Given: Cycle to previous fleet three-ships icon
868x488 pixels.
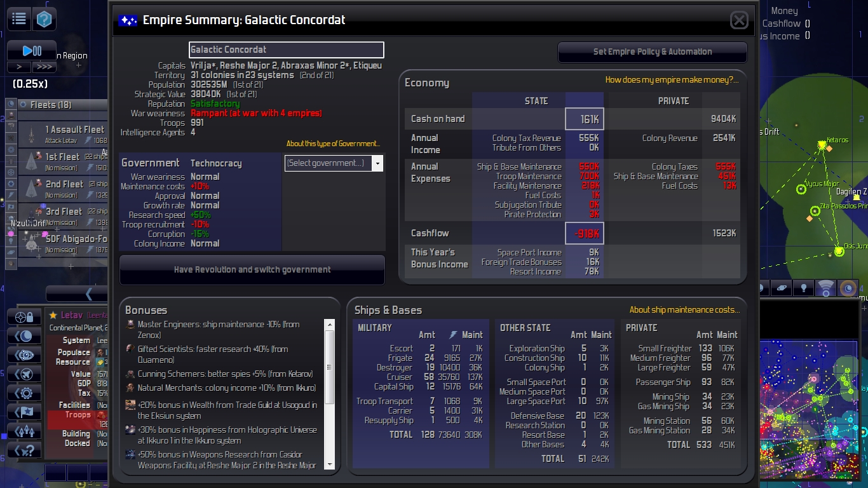Looking at the screenshot, I should [x=25, y=431].
